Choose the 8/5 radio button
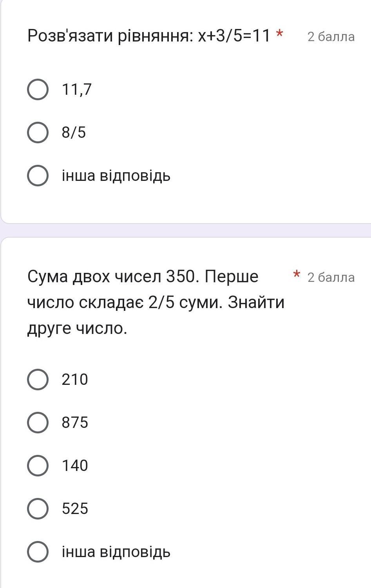 point(38,133)
